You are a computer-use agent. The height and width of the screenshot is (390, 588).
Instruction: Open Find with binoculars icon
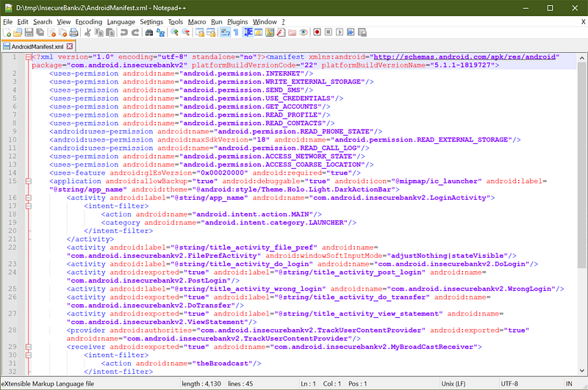pos(149,32)
